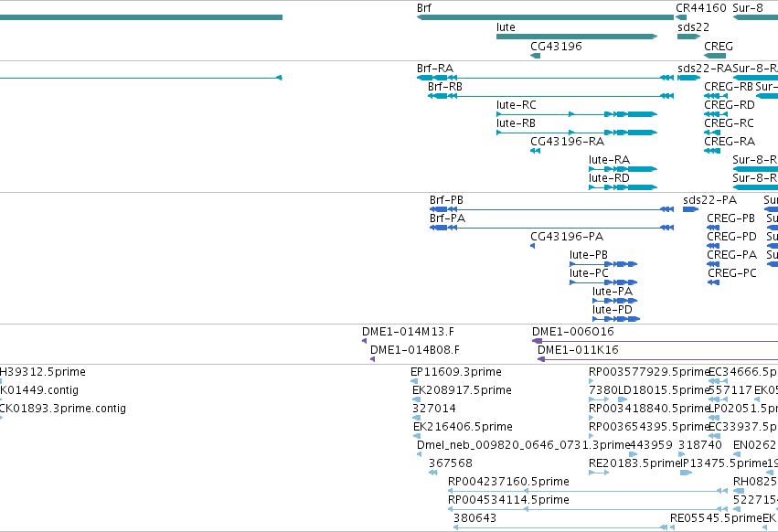Click the EK208917.5prime EST label
Screen dimensions: 778x532
[462, 390]
